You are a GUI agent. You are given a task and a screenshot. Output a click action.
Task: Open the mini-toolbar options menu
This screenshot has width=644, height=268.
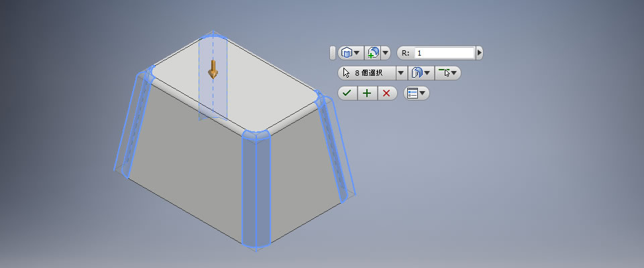417,93
